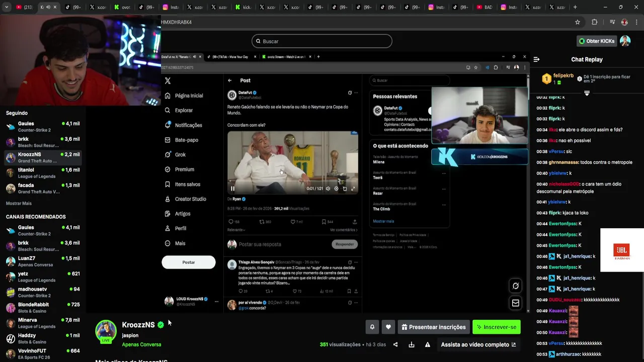The height and width of the screenshot is (362, 644).
Task: Expand X video to fullscreen in clip
Action: tap(353, 189)
